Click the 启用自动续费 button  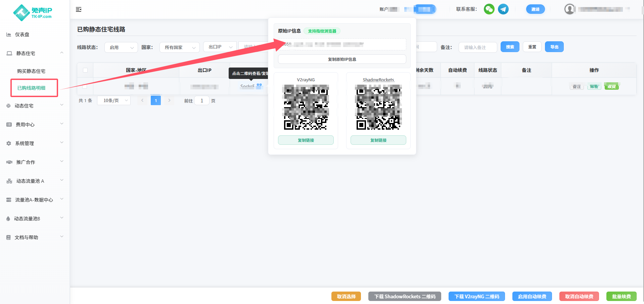[x=532, y=296]
